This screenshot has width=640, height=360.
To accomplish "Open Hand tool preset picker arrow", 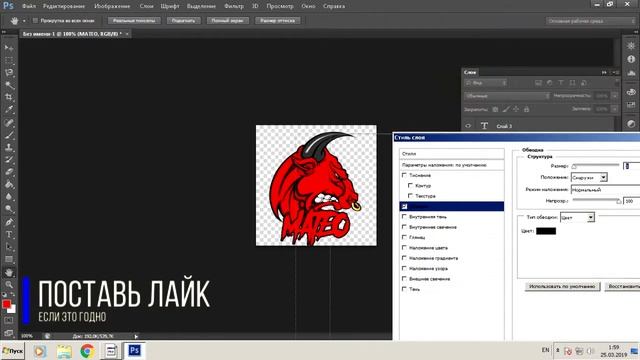I will (24, 21).
